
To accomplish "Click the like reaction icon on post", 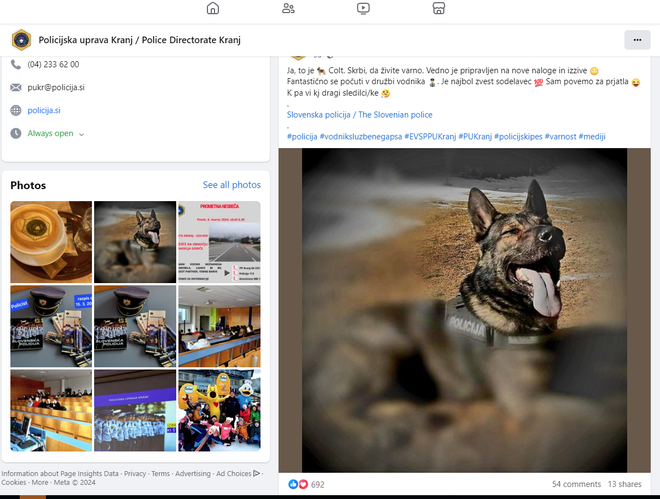I will 293,484.
